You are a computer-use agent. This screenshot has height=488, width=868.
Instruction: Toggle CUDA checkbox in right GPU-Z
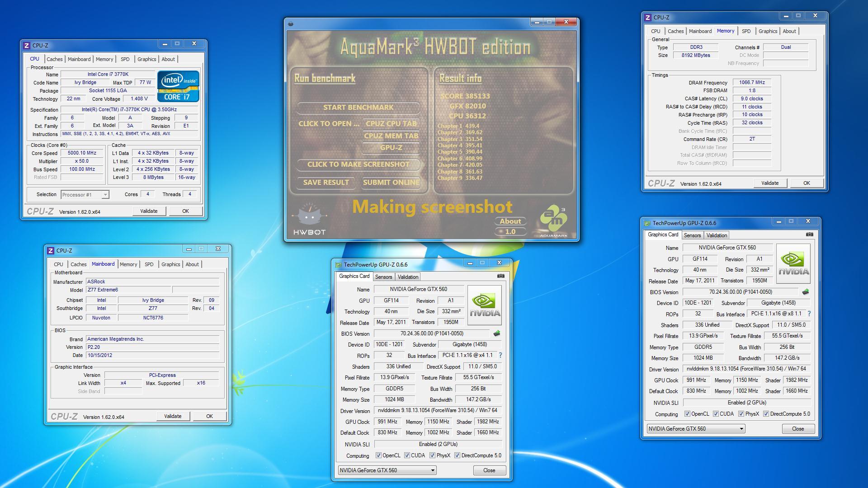[x=716, y=414]
